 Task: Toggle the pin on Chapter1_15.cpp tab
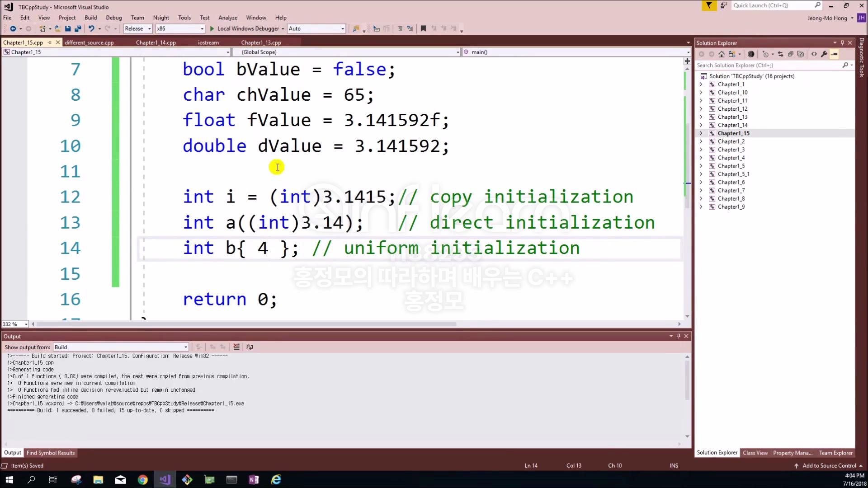point(50,42)
